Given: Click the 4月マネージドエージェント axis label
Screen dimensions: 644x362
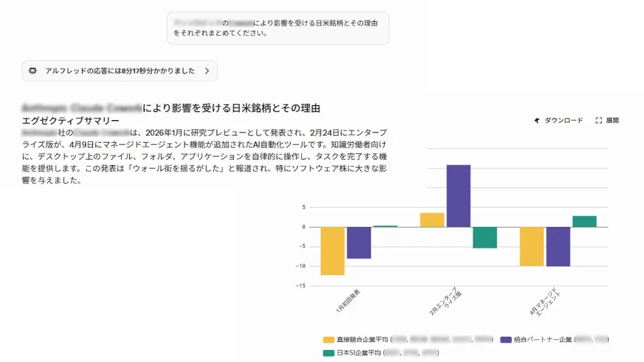Looking at the screenshot, I should click(545, 302).
